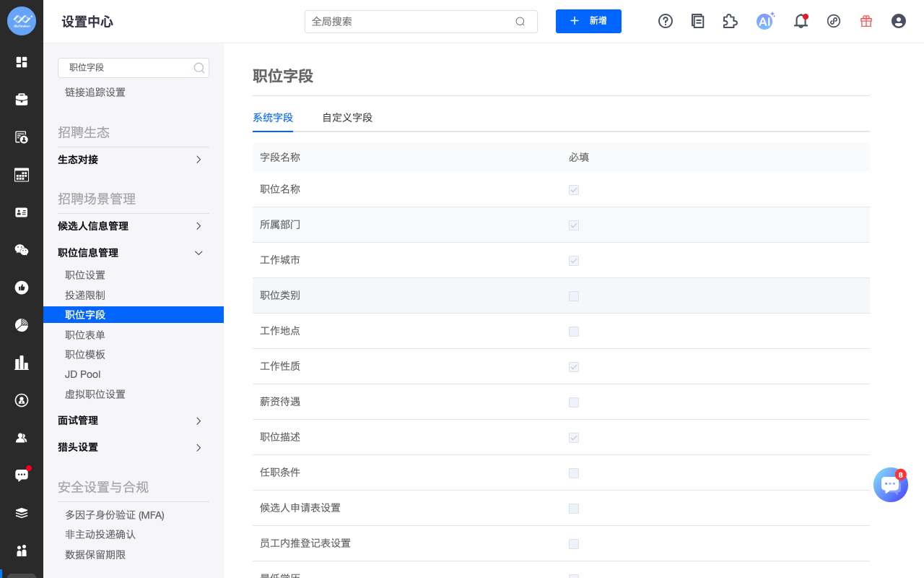
Task: Open 非主动投递确认 settings
Action: 100,535
